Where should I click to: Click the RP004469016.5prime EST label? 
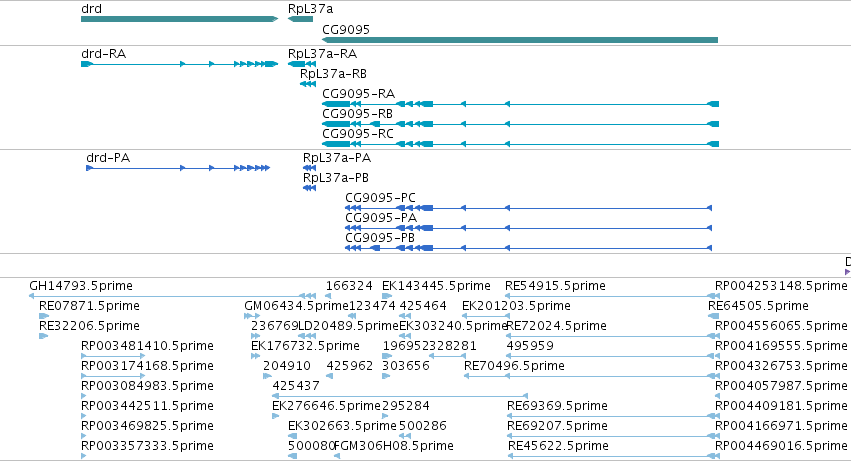click(781, 447)
